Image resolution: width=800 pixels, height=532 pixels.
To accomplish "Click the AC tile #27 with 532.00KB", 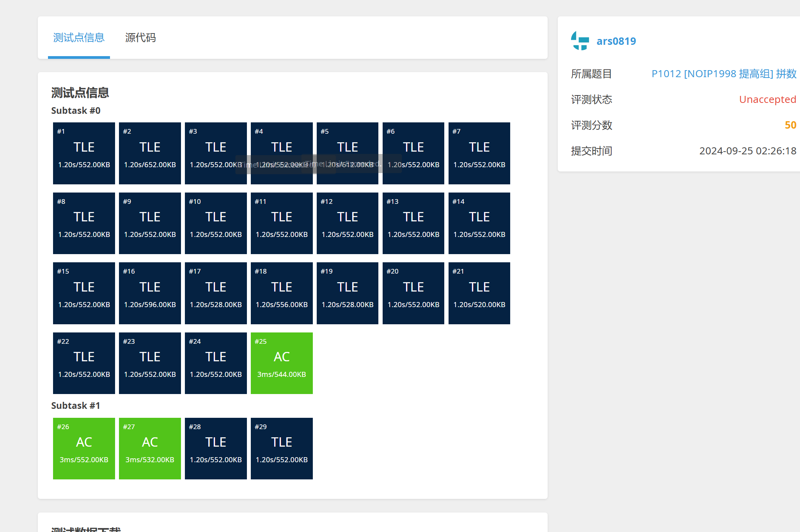I will point(150,448).
